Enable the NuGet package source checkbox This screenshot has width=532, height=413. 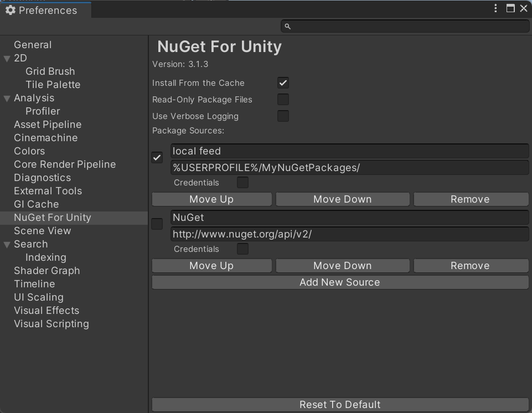157,224
